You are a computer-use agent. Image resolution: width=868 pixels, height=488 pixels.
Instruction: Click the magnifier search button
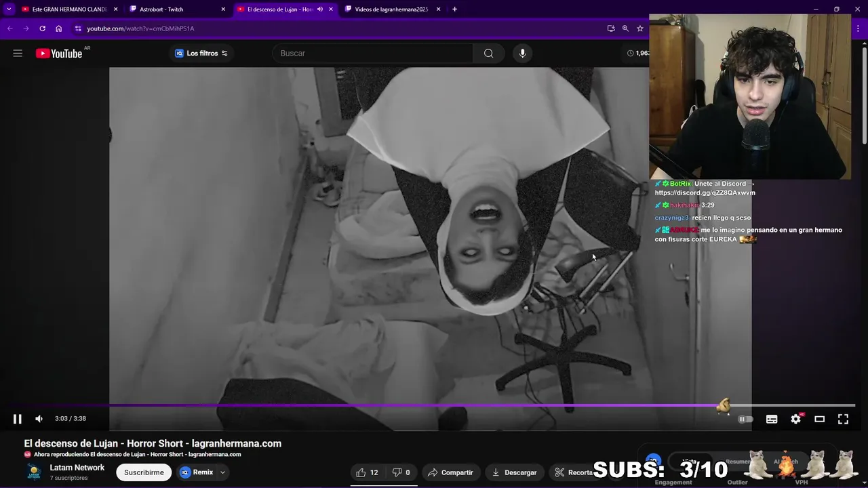point(488,53)
